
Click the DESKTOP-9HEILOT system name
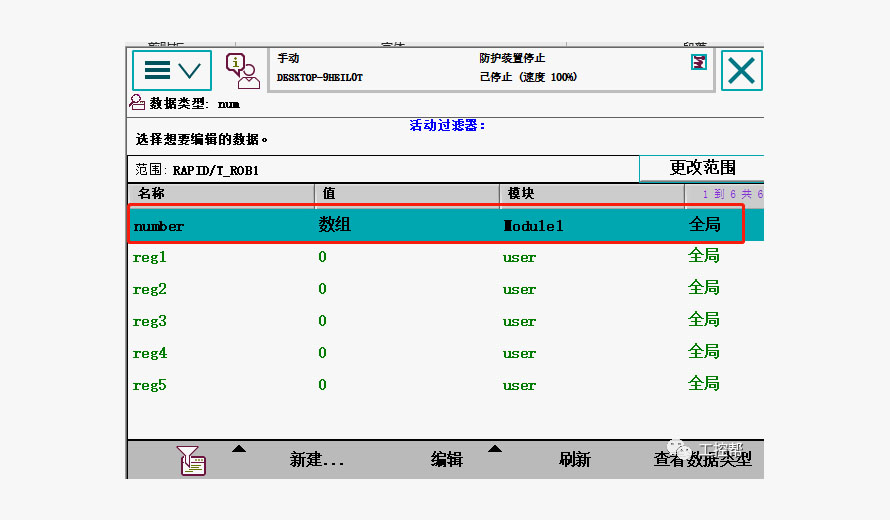(320, 77)
